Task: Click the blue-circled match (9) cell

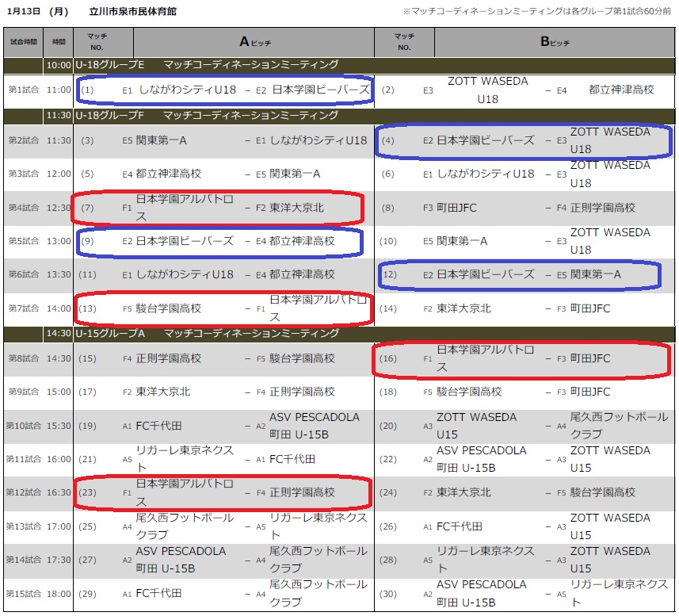Action: click(x=218, y=241)
